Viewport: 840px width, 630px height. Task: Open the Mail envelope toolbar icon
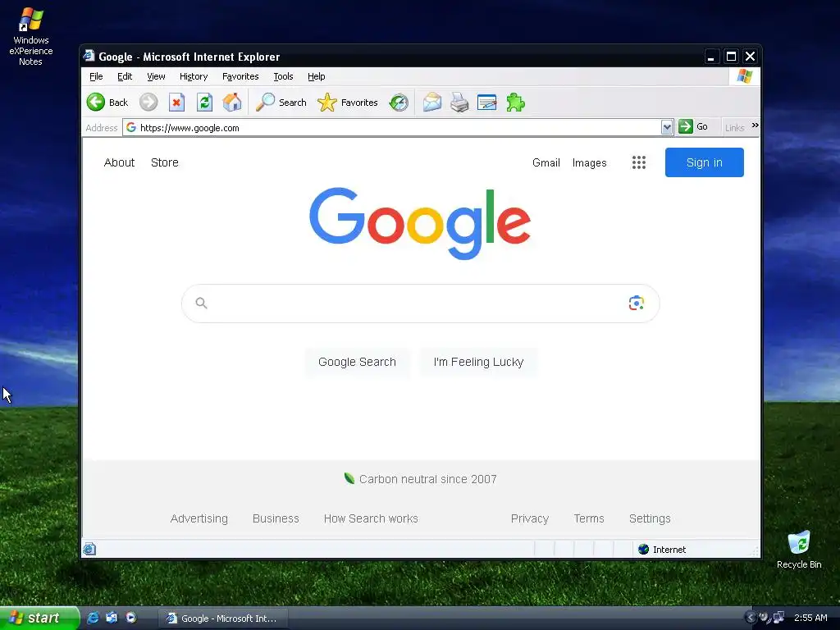[431, 103]
